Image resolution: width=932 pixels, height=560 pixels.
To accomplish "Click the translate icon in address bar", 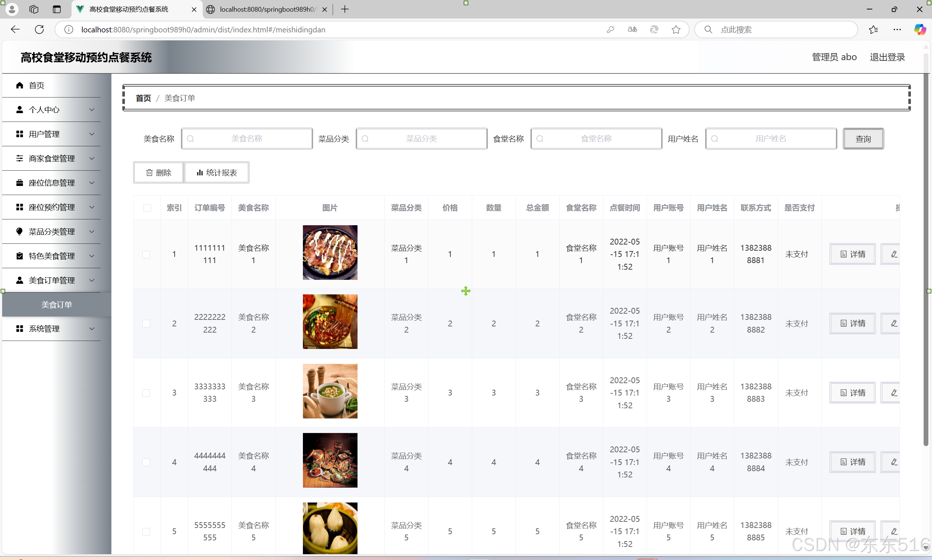I will (632, 29).
